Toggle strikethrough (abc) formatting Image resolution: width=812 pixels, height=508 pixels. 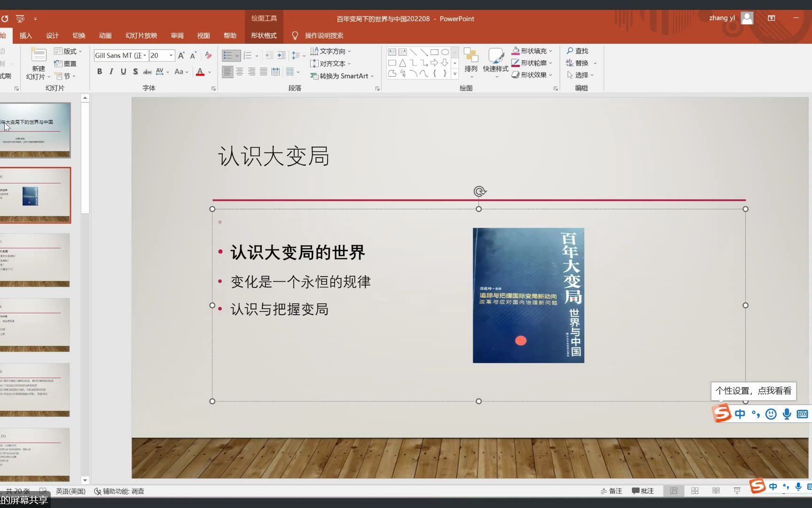[x=148, y=71]
